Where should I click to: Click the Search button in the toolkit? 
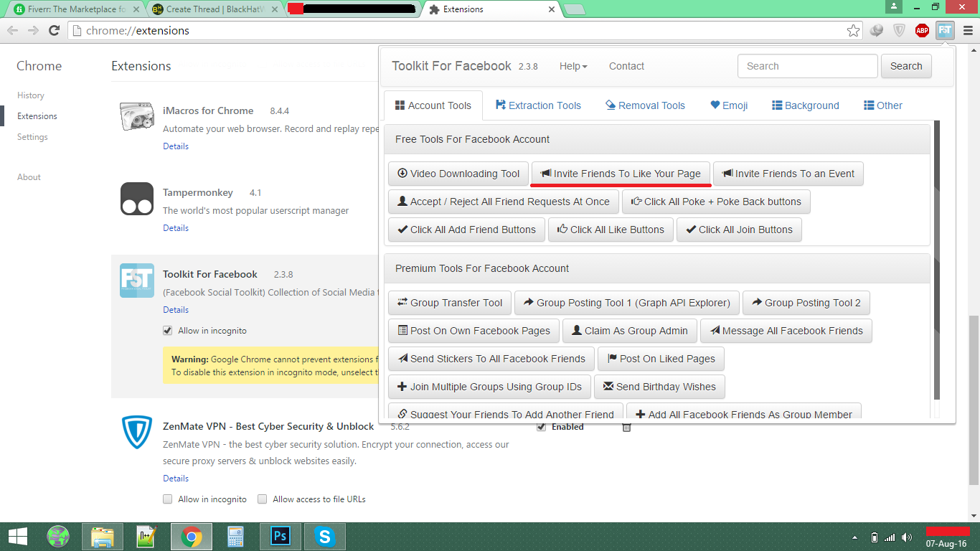(x=906, y=66)
